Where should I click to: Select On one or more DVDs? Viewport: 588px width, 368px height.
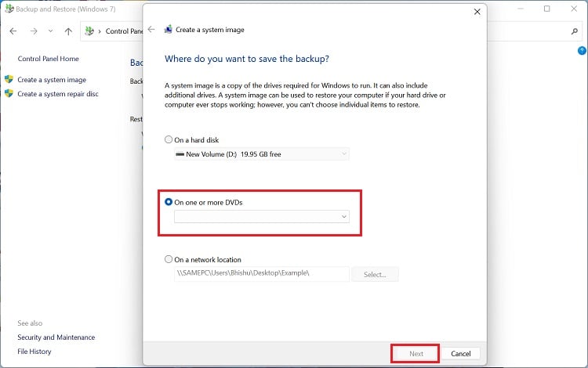pos(169,202)
